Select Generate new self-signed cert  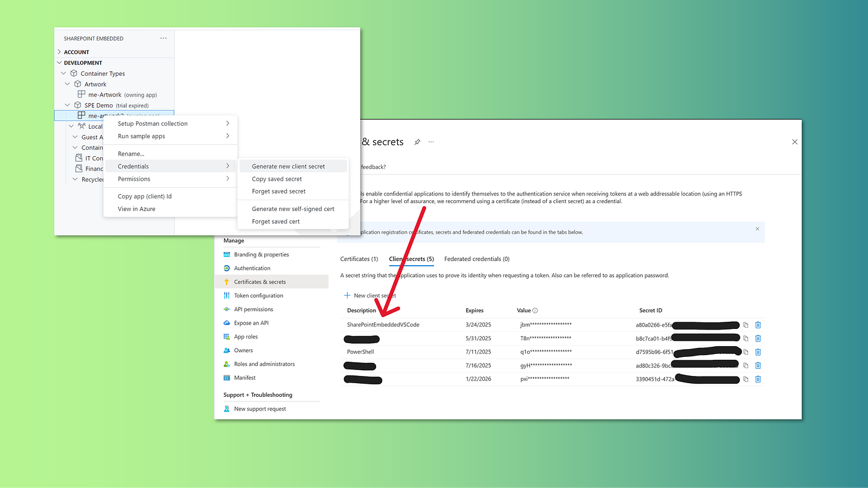tap(293, 209)
